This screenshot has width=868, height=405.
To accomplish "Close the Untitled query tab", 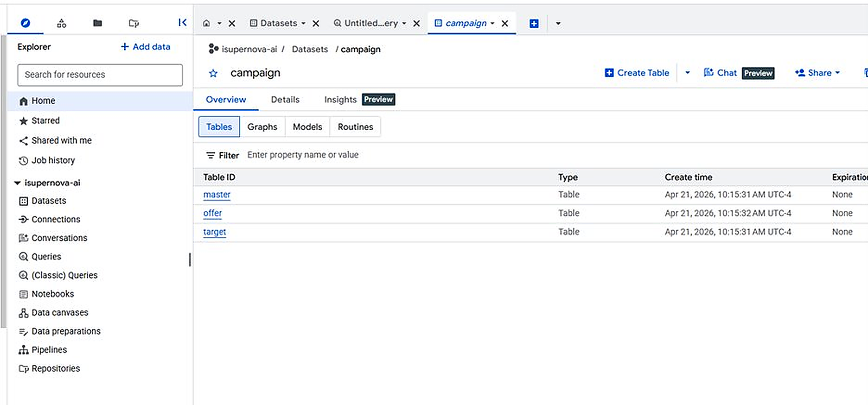I will (417, 23).
